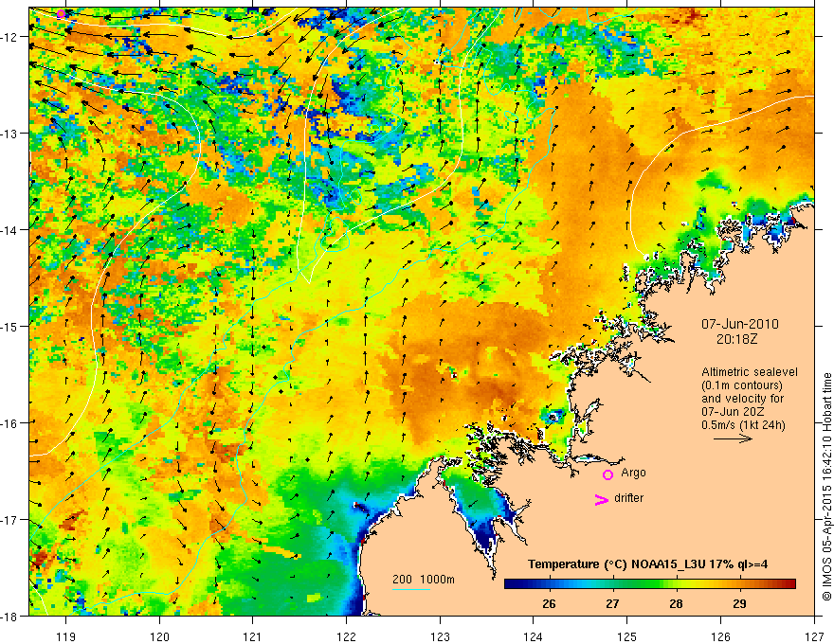The image size is (834, 644).
Task: Click longitude label 122 on bottom axis
Action: pos(346,636)
